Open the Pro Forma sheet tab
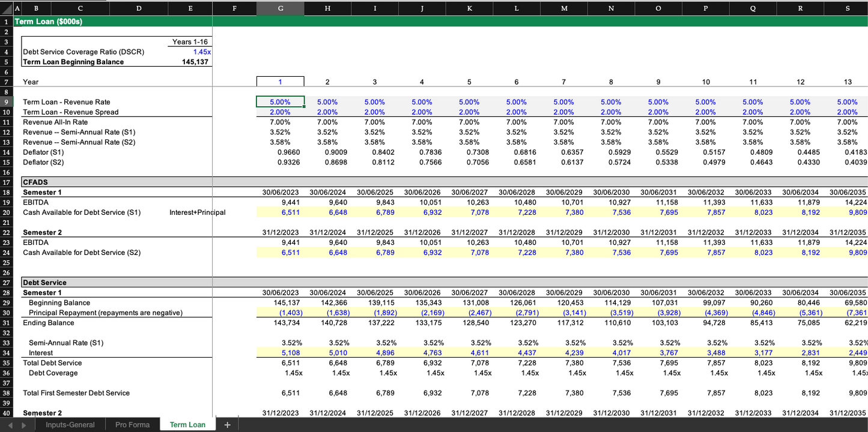 click(x=132, y=425)
